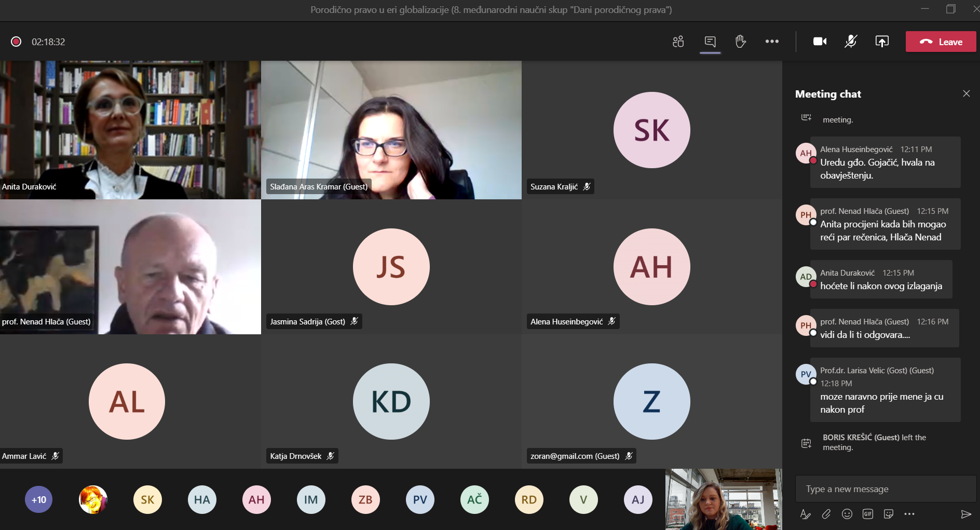980x530 pixels.
Task: Click the Anita Duraković name label on video
Action: tap(29, 186)
